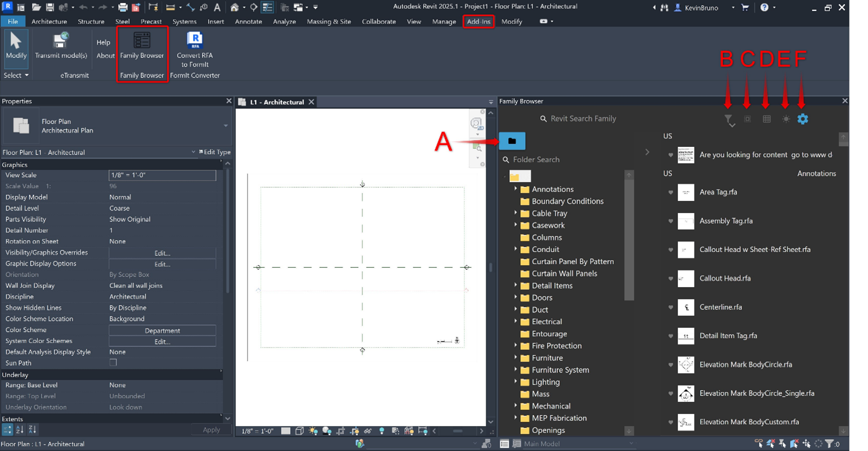Expand the Doors folder arrow
868x451 pixels.
pos(516,297)
